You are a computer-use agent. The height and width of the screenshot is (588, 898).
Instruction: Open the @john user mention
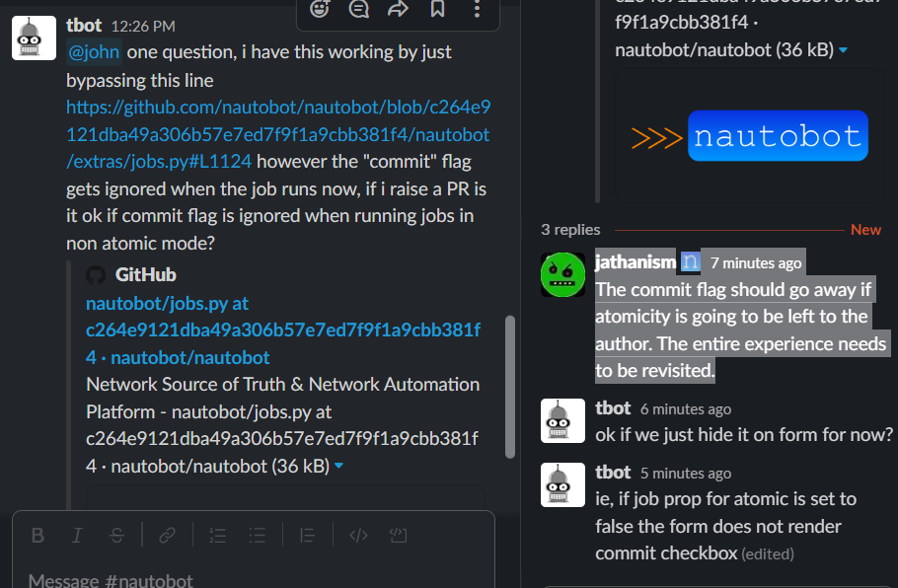(x=93, y=51)
